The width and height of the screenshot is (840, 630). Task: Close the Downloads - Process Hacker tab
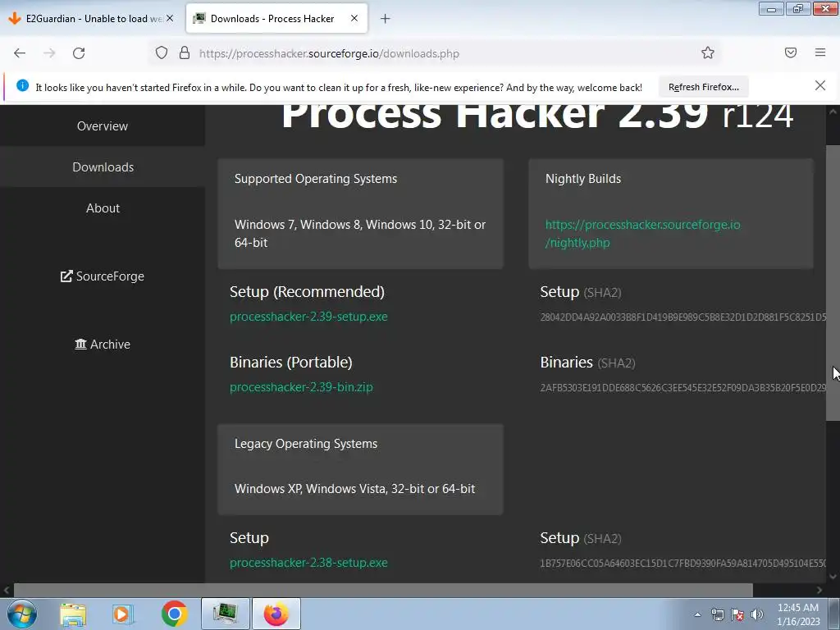click(354, 18)
